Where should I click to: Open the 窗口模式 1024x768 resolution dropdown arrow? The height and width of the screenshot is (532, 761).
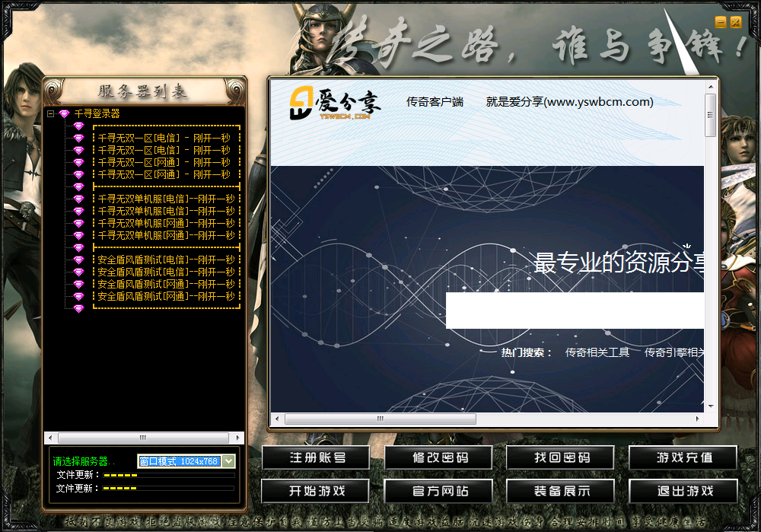point(228,461)
